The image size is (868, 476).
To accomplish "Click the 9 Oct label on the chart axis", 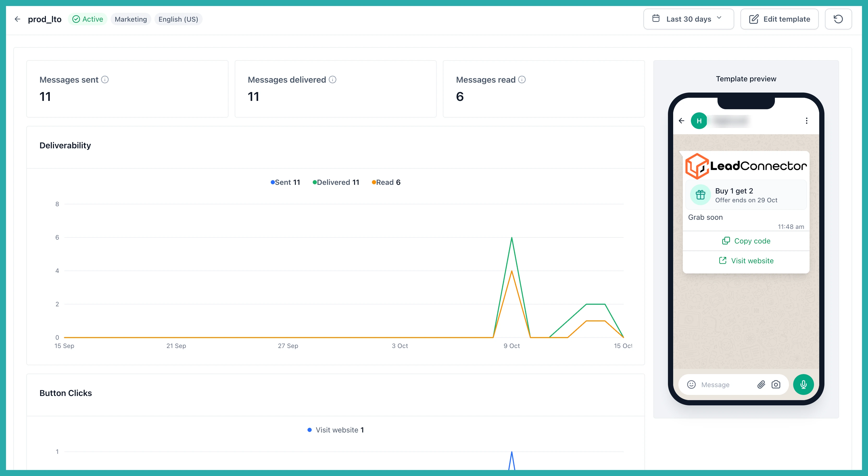I will pos(511,346).
